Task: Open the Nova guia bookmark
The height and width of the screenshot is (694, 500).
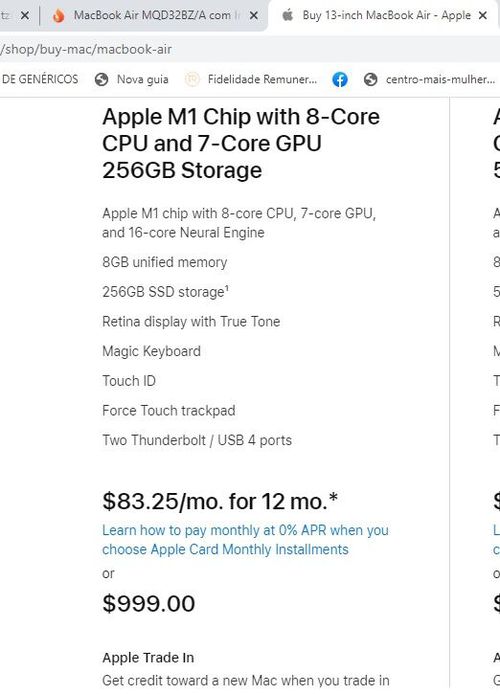Action: (x=142, y=80)
